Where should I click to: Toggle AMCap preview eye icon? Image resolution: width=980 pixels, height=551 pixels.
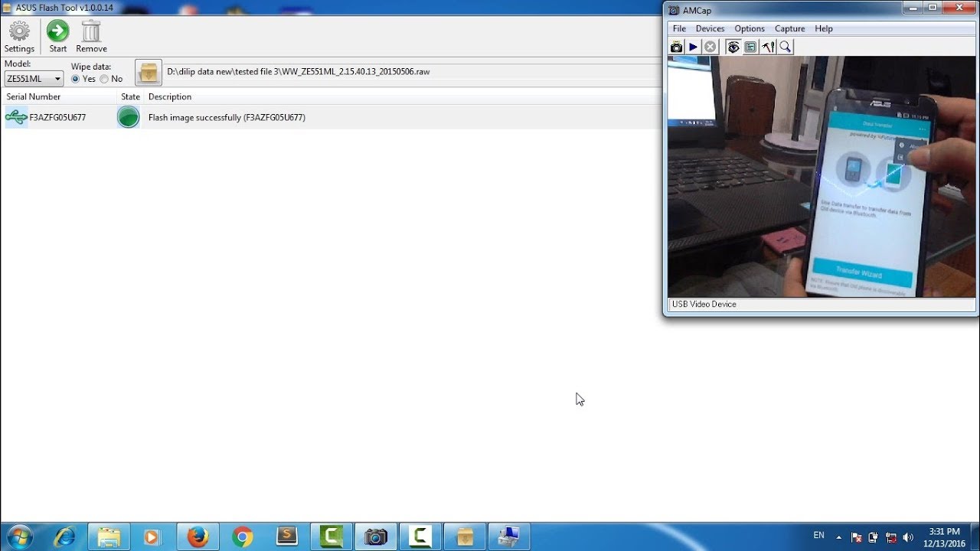click(733, 47)
